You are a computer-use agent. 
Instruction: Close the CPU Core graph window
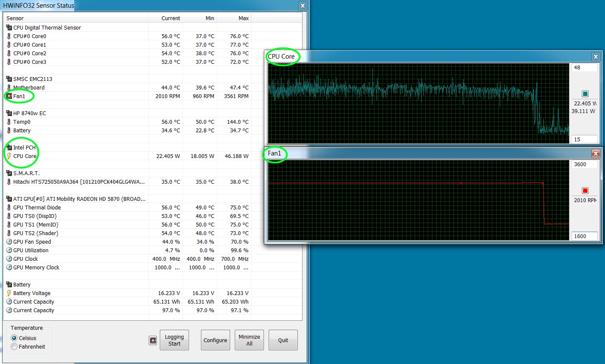pyautogui.click(x=596, y=57)
